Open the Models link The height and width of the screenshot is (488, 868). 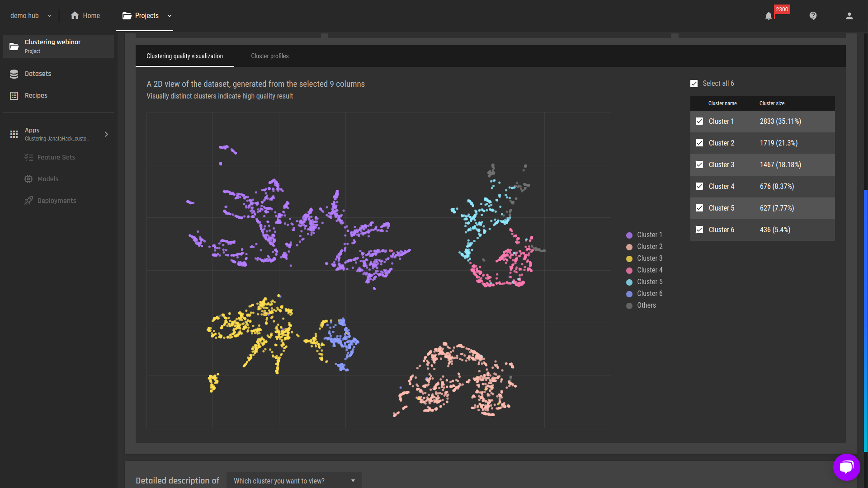pos(48,179)
